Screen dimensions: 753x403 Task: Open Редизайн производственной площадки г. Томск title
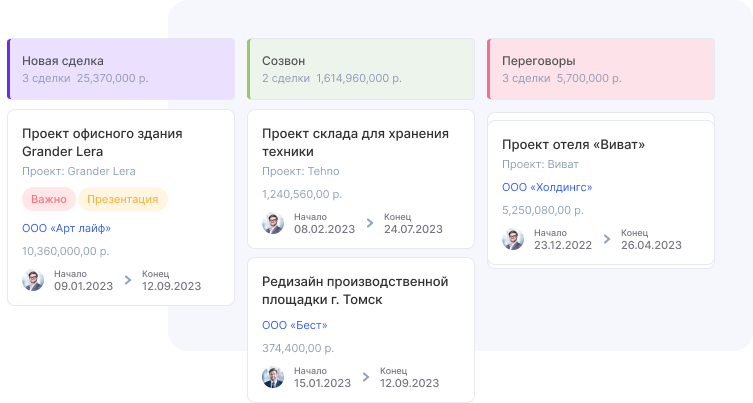point(355,290)
